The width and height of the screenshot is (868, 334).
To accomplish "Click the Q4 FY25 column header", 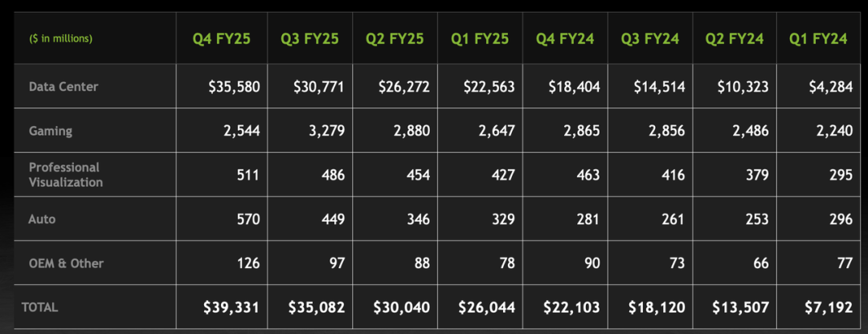I will click(x=226, y=39).
